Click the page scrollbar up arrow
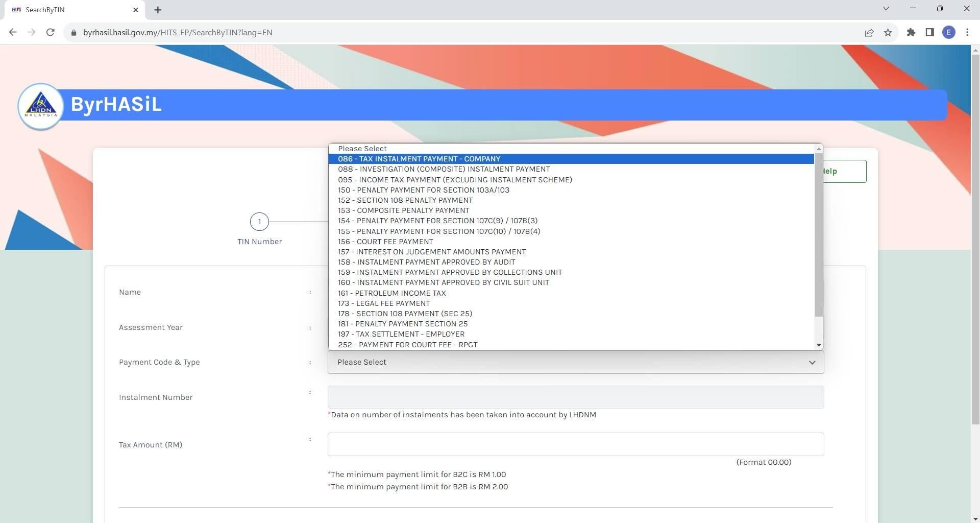 pyautogui.click(x=975, y=50)
